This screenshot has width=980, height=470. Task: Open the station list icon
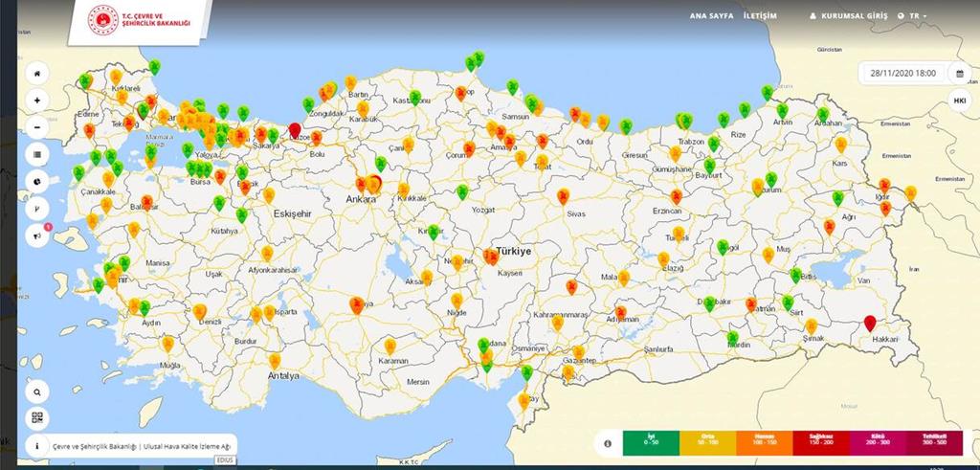36,154
